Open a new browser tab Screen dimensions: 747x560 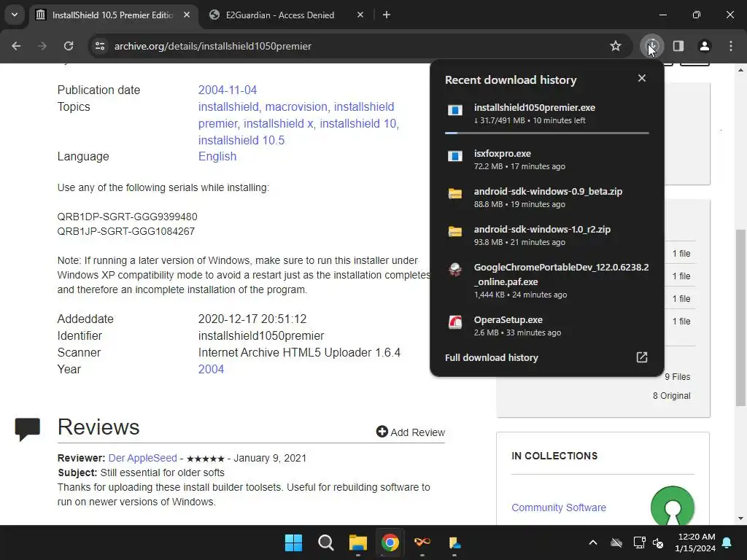tap(387, 15)
